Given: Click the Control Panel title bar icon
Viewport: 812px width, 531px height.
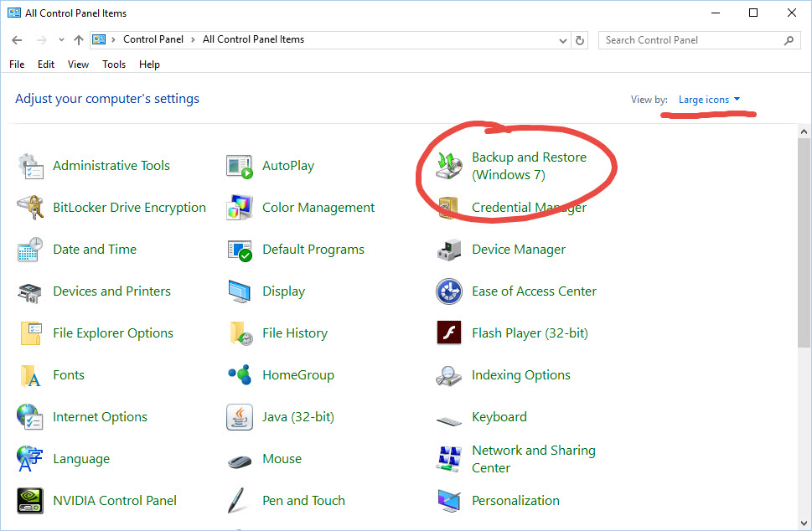Looking at the screenshot, I should (x=14, y=13).
